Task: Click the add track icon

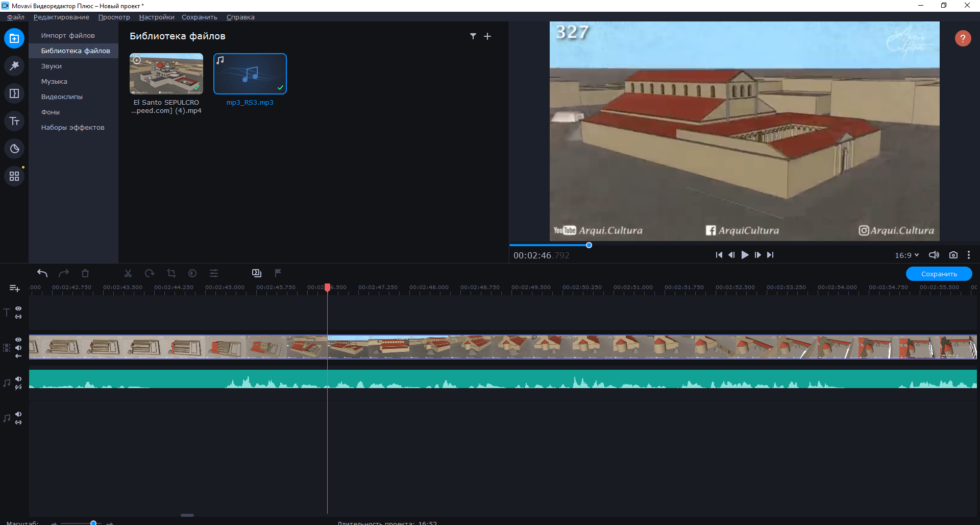Action: pyautogui.click(x=14, y=289)
